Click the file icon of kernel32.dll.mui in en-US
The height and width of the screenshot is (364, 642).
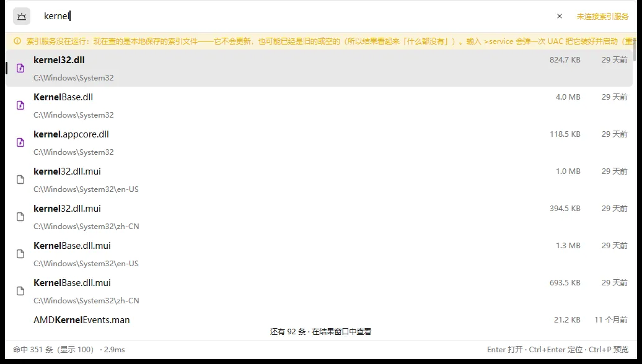[x=20, y=180]
